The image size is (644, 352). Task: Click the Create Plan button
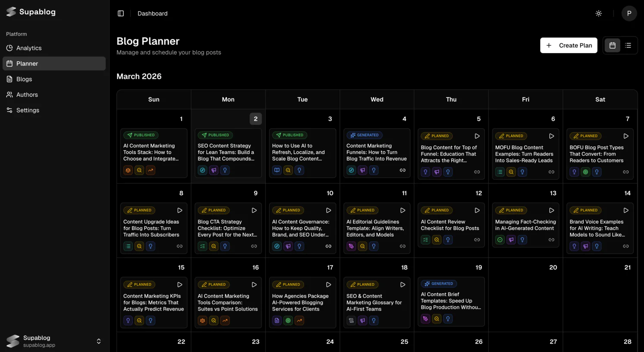coord(569,45)
